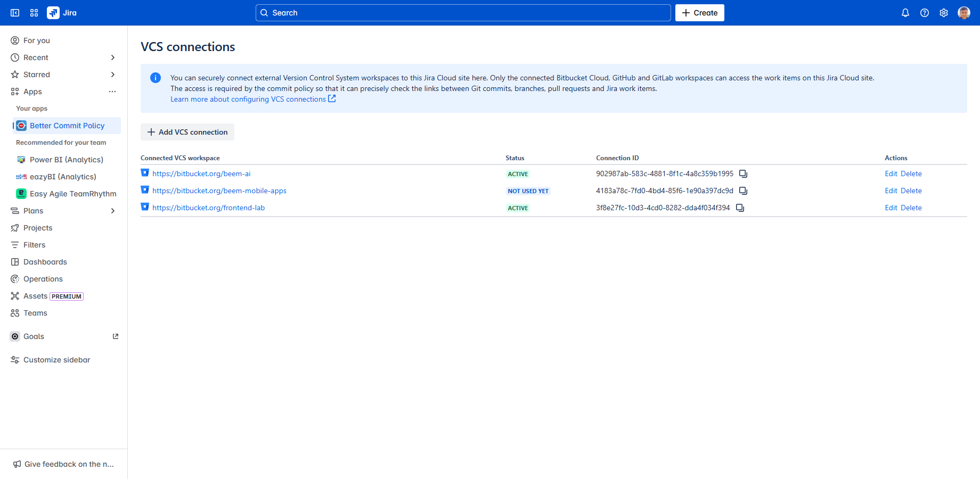Viewport: 980px width, 479px height.
Task: Copy connection ID for frontend-lab workspace
Action: click(740, 208)
